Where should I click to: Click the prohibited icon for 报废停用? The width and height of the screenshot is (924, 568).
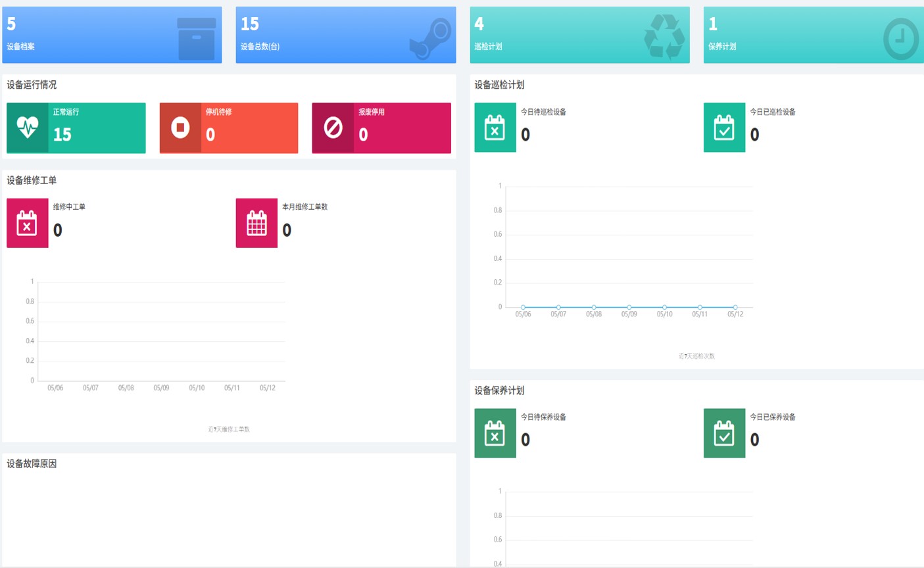tap(333, 128)
